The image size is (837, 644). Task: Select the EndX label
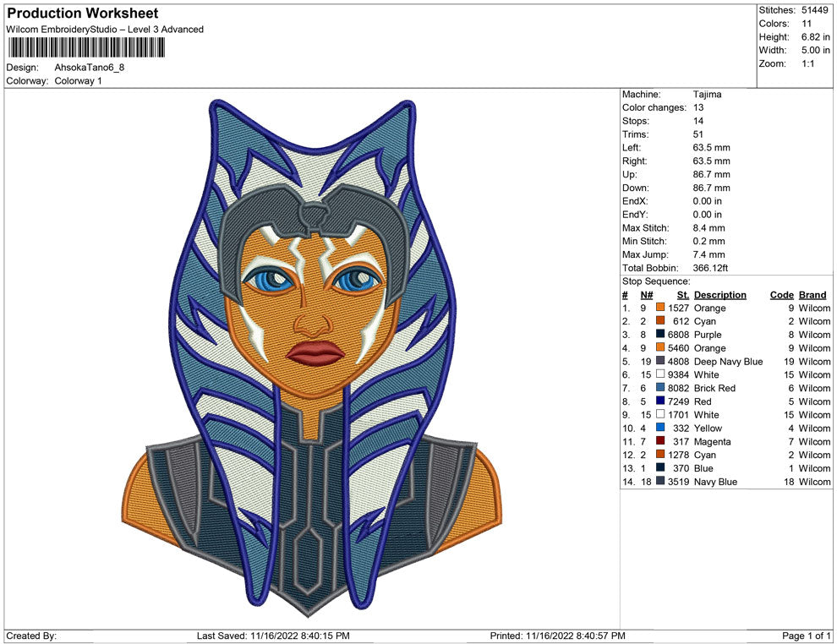tap(635, 201)
